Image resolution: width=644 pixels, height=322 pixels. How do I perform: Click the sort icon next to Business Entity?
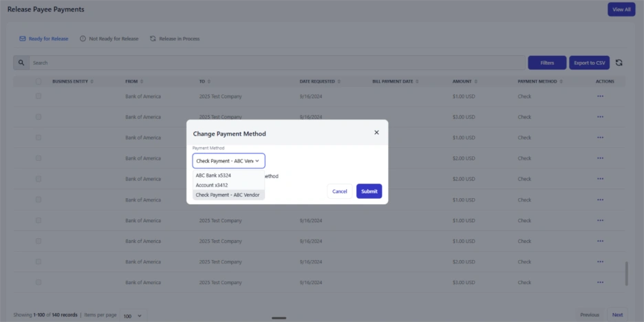pyautogui.click(x=92, y=82)
